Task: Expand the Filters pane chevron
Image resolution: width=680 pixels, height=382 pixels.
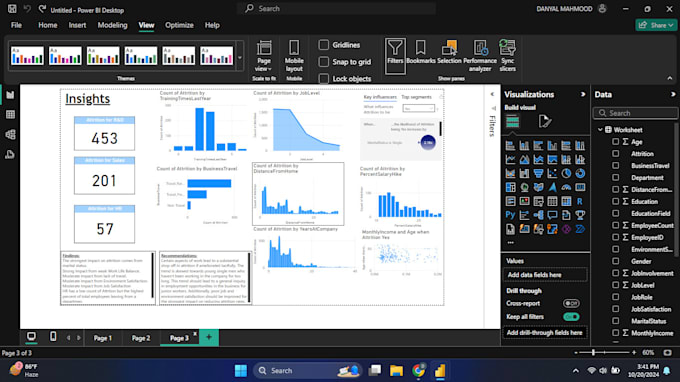Action: [x=492, y=94]
